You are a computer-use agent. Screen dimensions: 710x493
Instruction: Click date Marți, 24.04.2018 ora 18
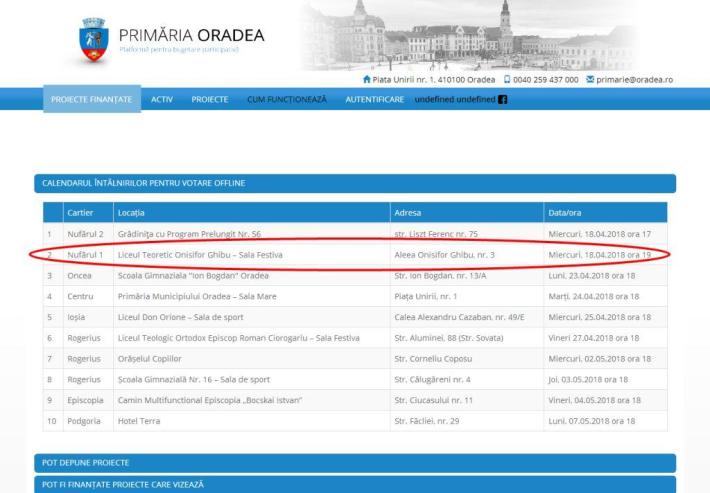pos(594,297)
